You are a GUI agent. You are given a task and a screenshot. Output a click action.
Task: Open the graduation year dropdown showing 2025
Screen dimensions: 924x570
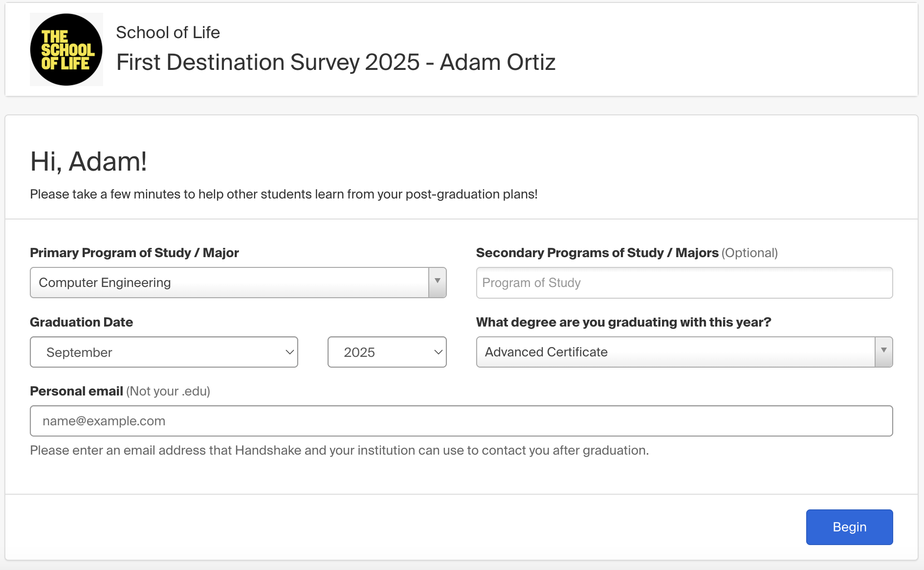pos(387,352)
